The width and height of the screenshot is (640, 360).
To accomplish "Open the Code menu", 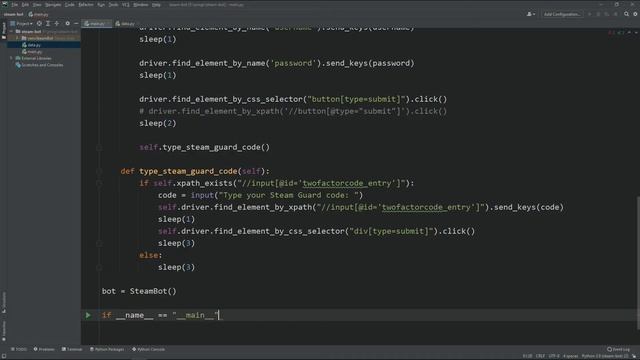I will 70,4.
